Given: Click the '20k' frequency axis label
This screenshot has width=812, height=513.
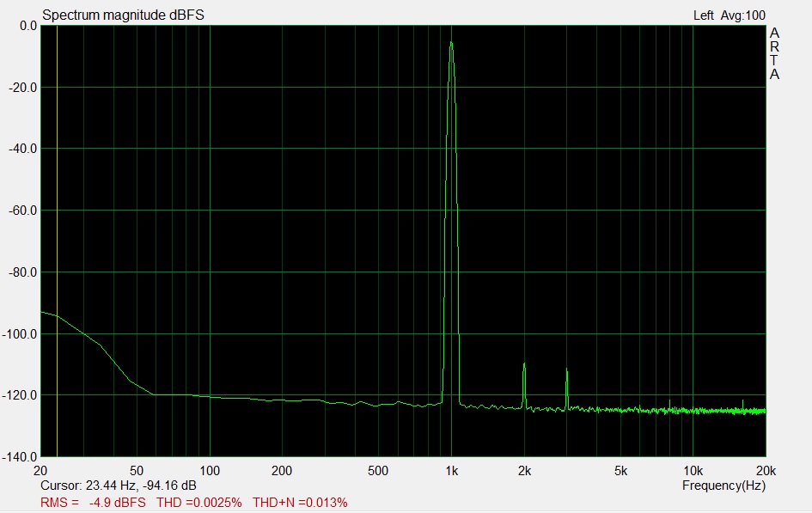Looking at the screenshot, I should 766,471.
